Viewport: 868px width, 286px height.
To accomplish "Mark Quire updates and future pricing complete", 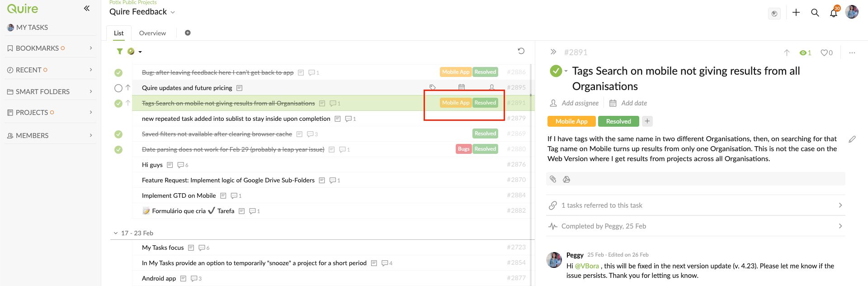I will [118, 88].
